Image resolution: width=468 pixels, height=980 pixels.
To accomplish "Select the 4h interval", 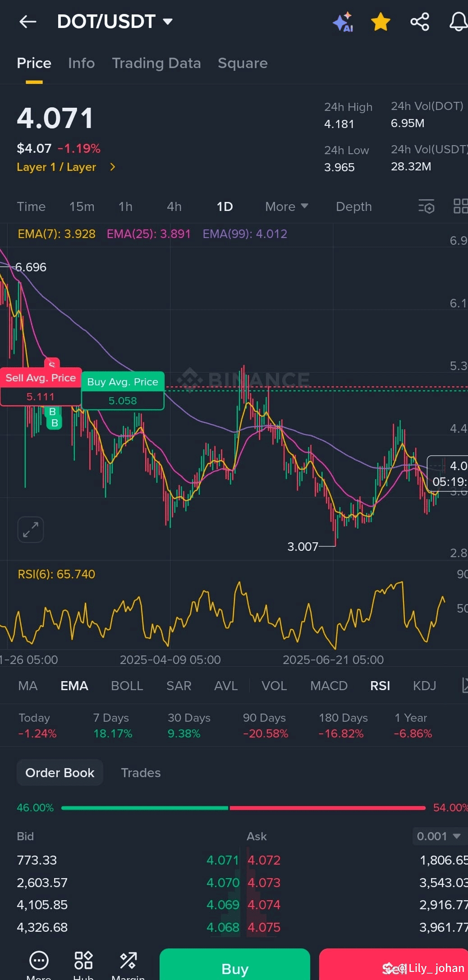I will [174, 206].
